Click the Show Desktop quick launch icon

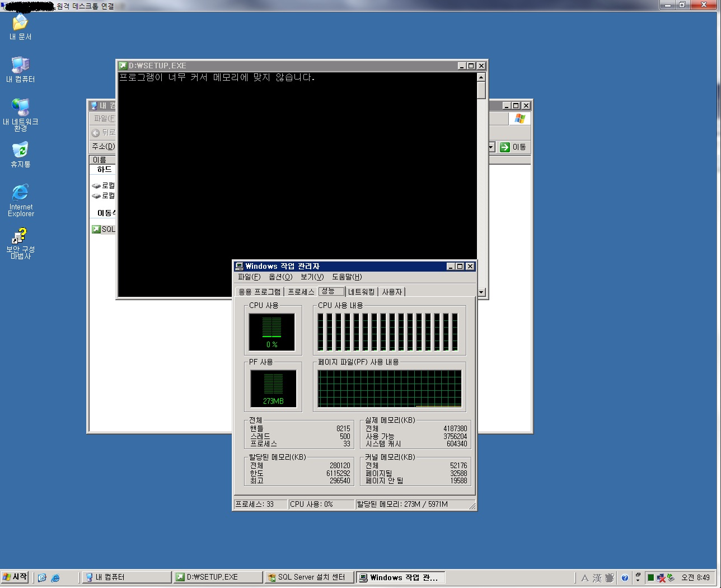click(42, 577)
